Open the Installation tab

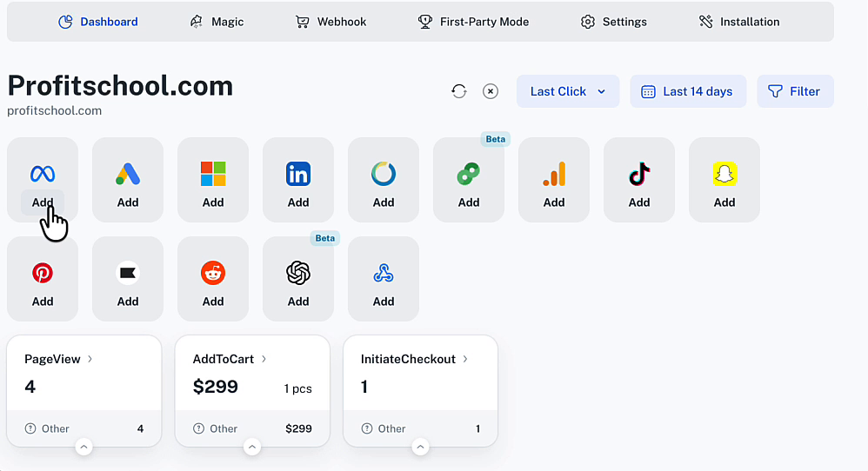(x=739, y=22)
